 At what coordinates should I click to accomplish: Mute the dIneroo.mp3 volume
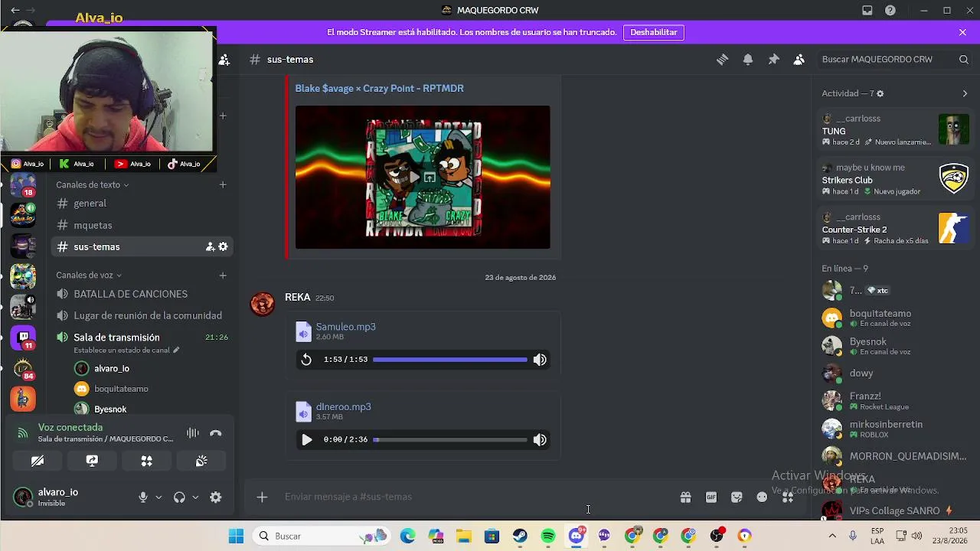point(540,440)
